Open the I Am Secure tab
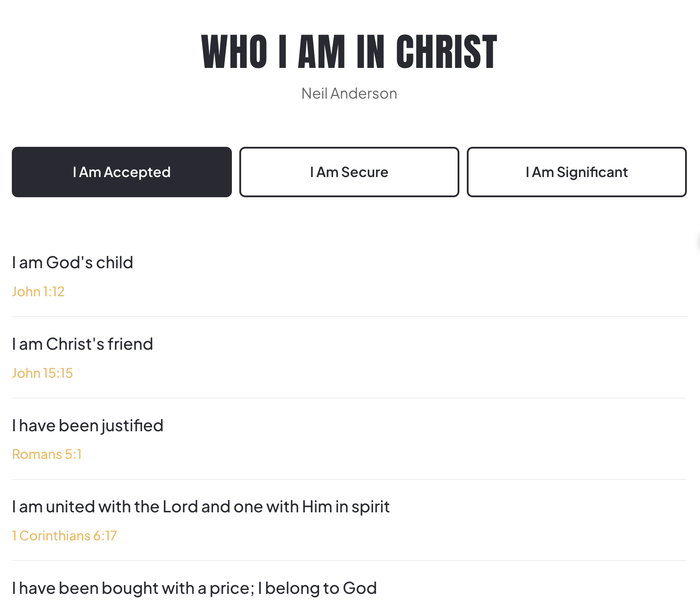Screen dimensions: 700x607 (x=349, y=172)
